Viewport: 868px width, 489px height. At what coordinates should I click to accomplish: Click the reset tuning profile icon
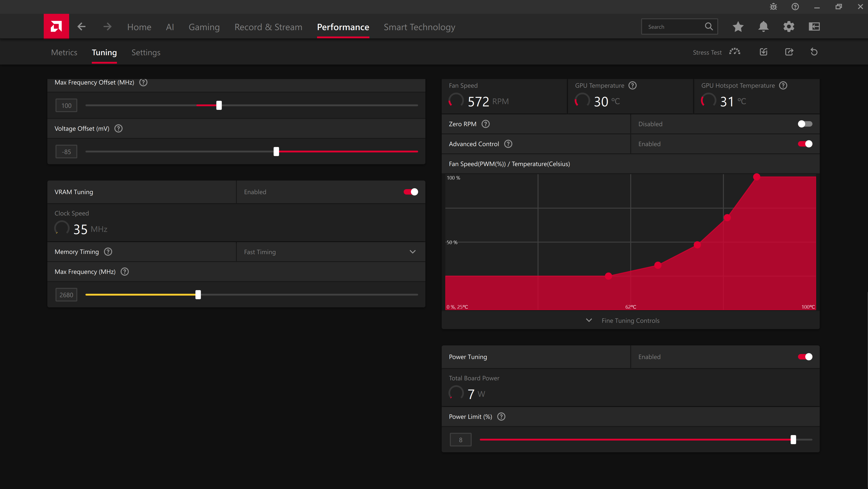[x=814, y=52]
